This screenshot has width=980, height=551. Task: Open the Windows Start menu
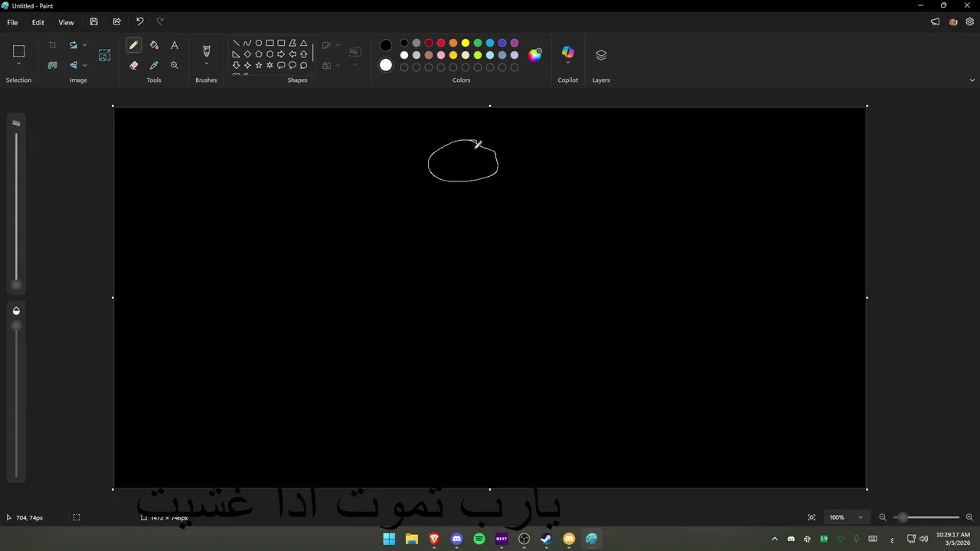(389, 539)
